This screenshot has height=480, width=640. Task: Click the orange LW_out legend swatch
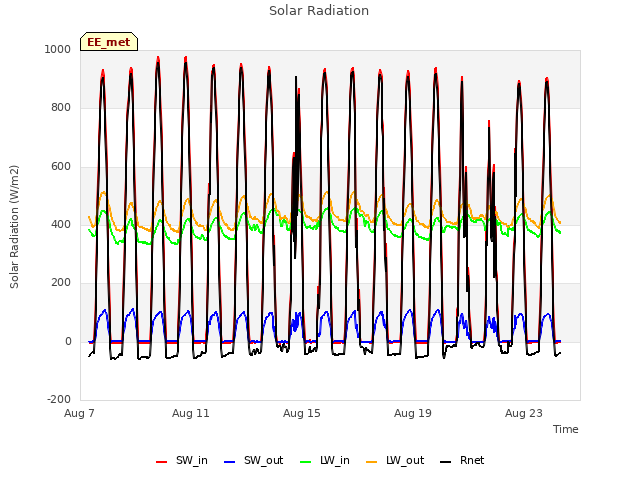point(371,462)
